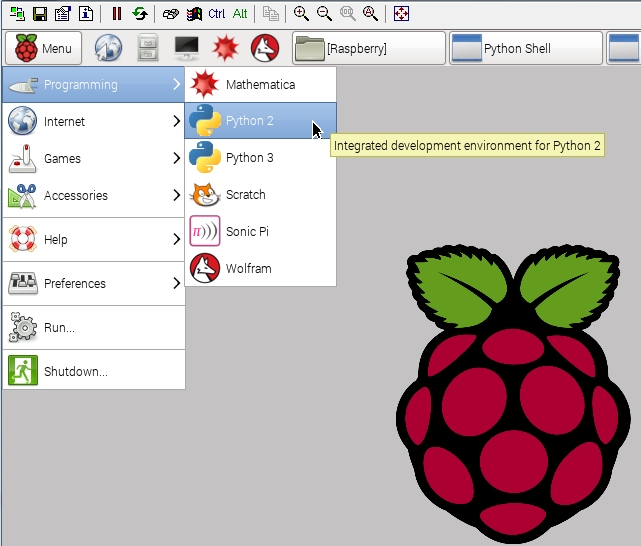Toggle the Alt key button

[x=240, y=14]
